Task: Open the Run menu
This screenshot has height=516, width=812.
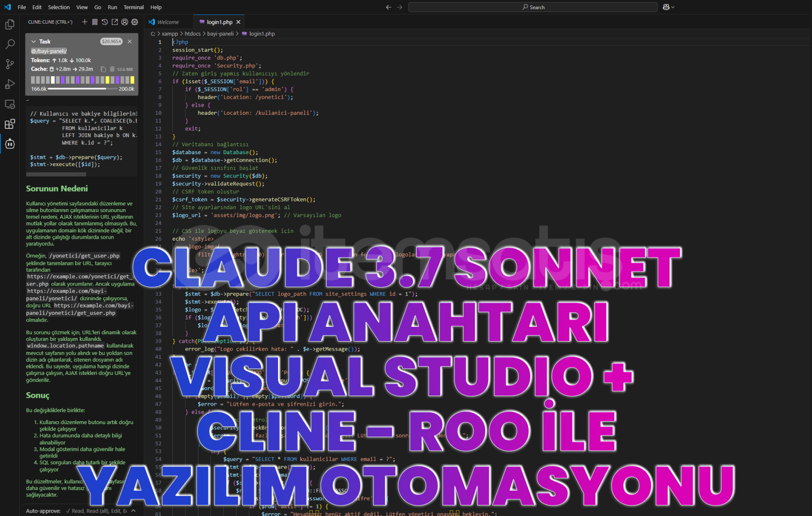Action: point(112,7)
